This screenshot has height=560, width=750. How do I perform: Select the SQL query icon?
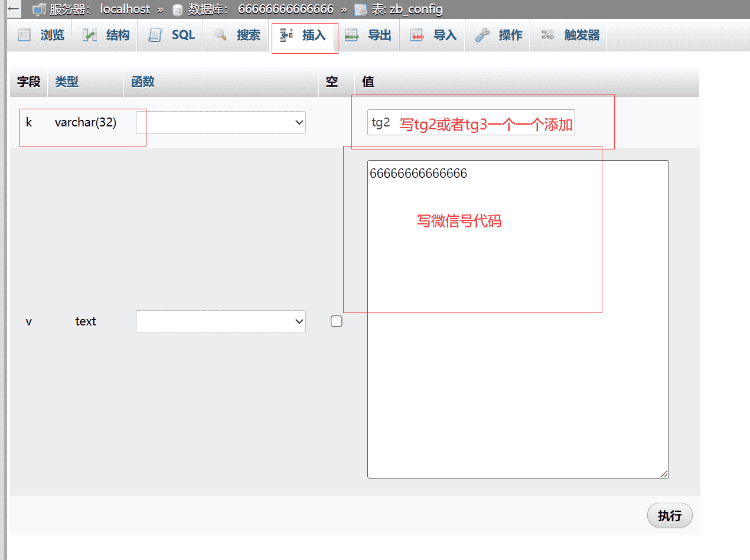[x=155, y=34]
